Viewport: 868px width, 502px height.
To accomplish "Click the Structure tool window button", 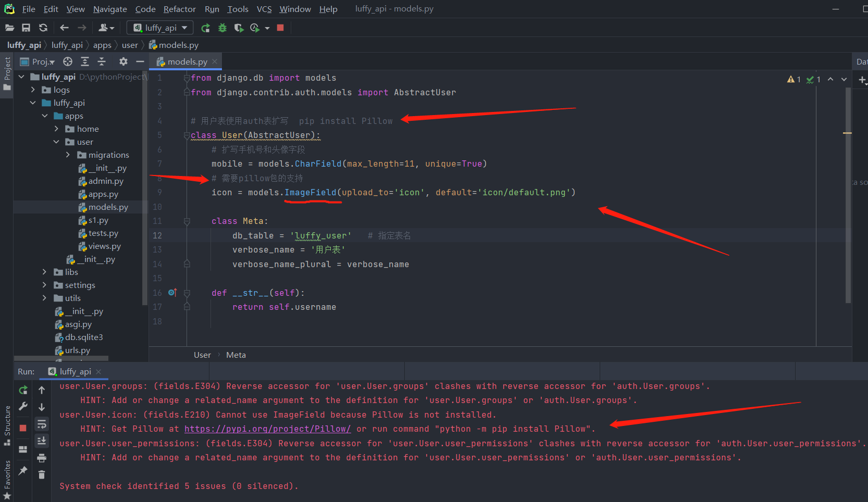I will coord(7,425).
